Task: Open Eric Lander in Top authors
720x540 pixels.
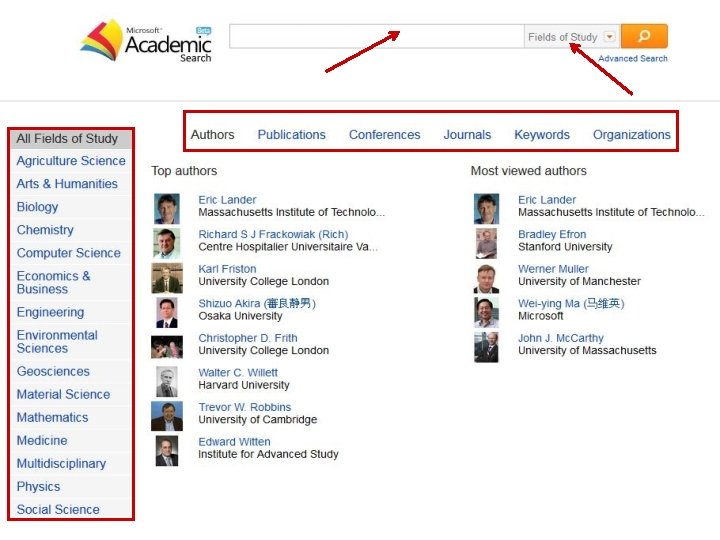Action: (227, 200)
